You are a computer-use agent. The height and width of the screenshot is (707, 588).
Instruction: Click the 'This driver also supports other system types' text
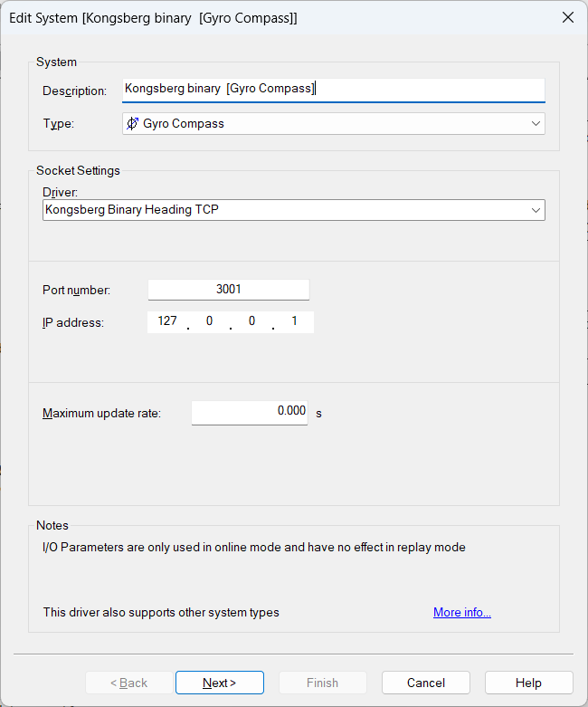[161, 612]
